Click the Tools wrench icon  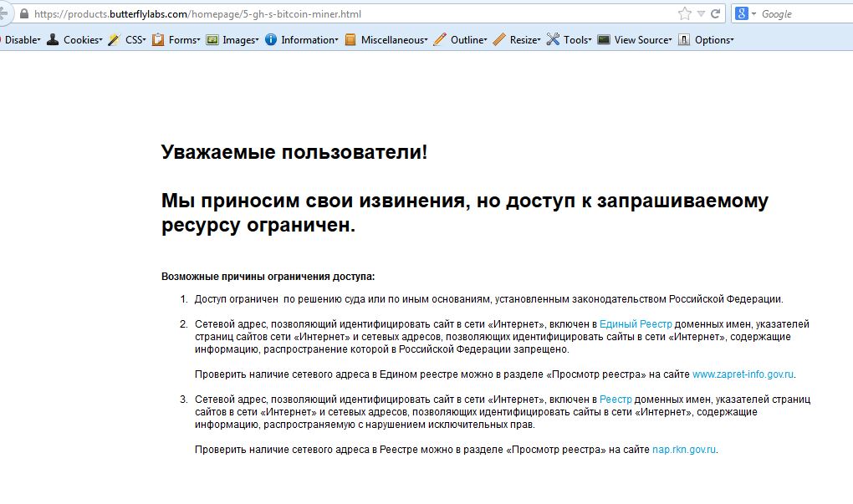[x=553, y=39]
